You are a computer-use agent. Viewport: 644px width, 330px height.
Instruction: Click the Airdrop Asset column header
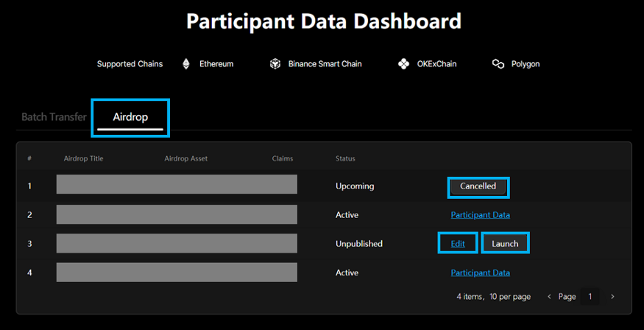click(x=185, y=158)
